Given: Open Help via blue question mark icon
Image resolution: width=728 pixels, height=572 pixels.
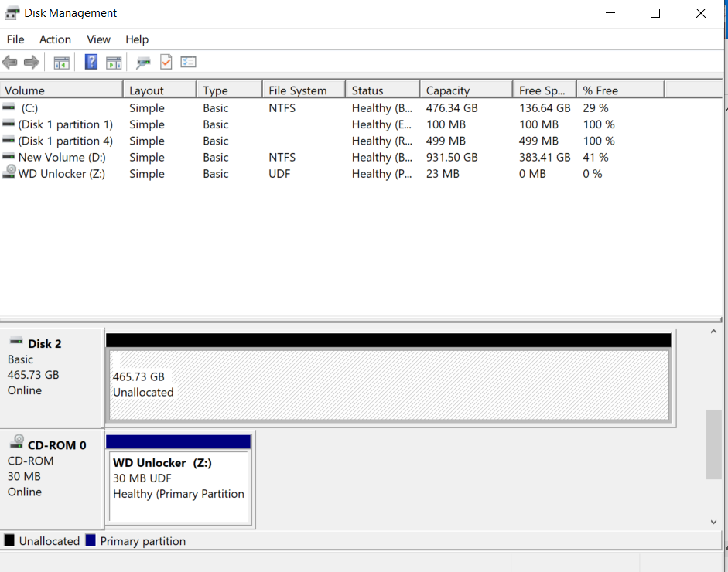Looking at the screenshot, I should 91,62.
